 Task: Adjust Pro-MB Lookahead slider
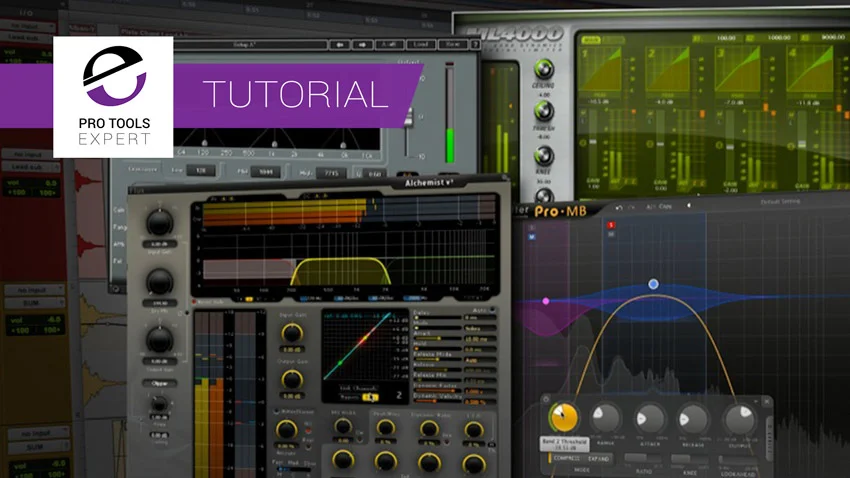pos(738,460)
